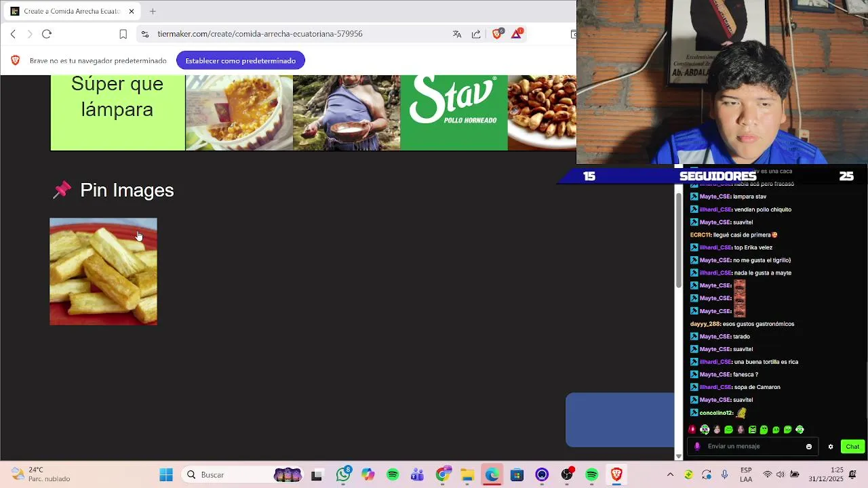The width and height of the screenshot is (868, 488).
Task: Select the woman holding bowl image
Action: 347,113
